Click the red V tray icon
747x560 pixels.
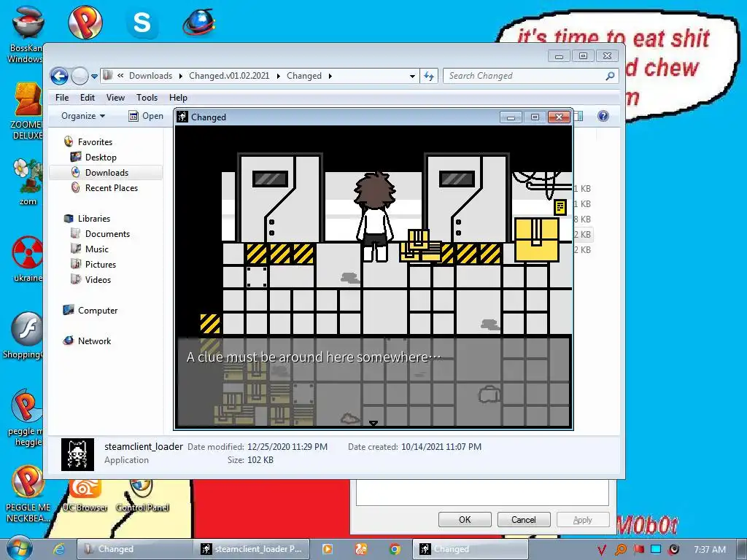[x=602, y=550]
